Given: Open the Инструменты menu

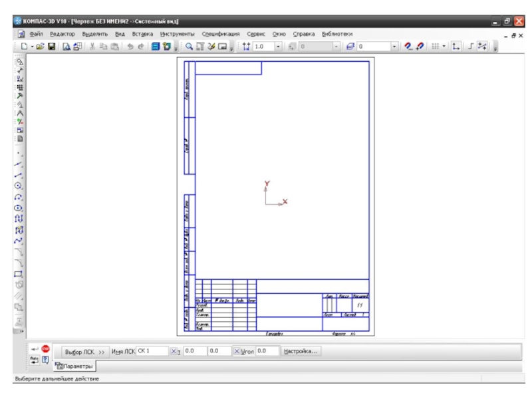Looking at the screenshot, I should click(x=178, y=34).
